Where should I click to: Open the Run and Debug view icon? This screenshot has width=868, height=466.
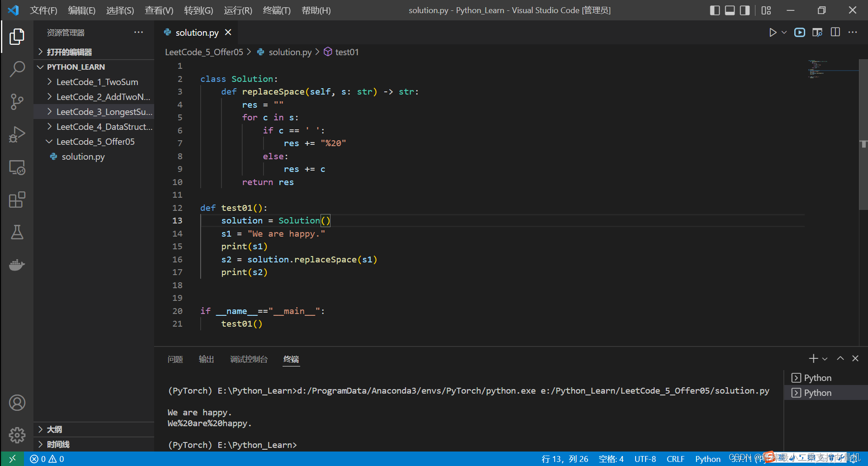tap(17, 134)
